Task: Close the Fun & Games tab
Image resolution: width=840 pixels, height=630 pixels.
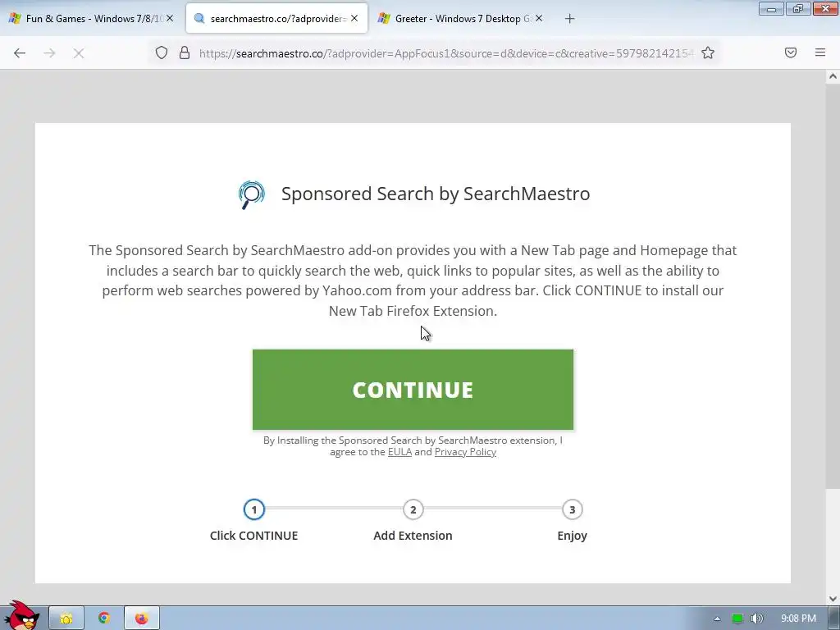Action: [170, 18]
